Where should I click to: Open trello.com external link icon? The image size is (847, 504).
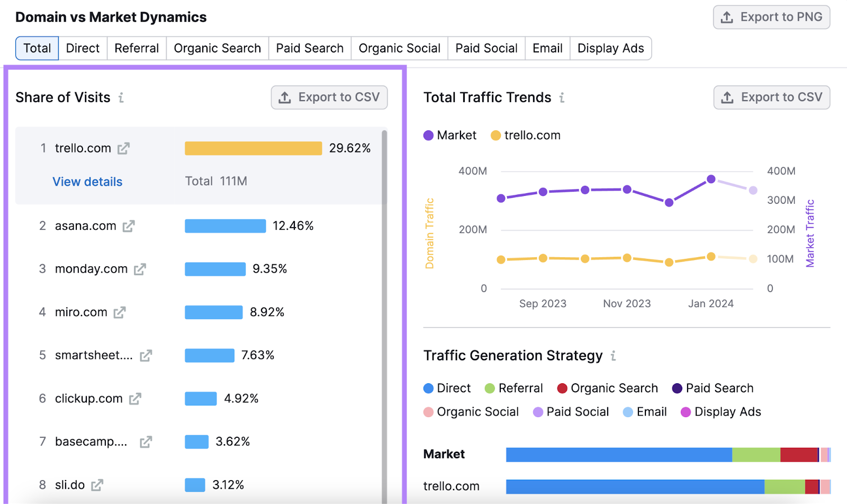click(123, 148)
